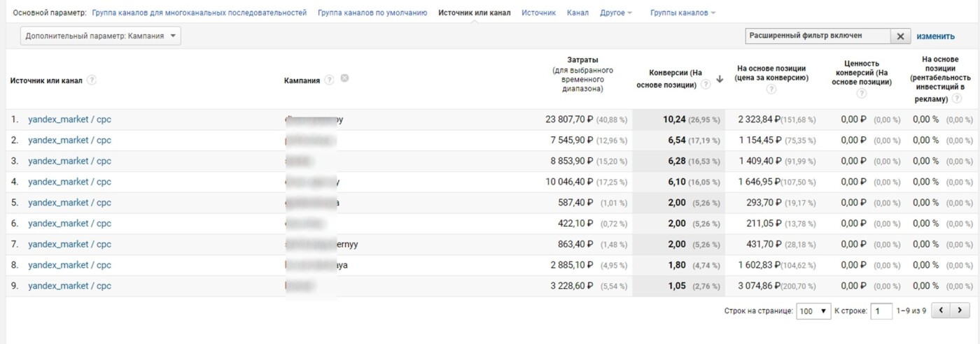980x344 pixels.
Task: Select cost per conversion 211,05 ₽
Action: pyautogui.click(x=763, y=224)
